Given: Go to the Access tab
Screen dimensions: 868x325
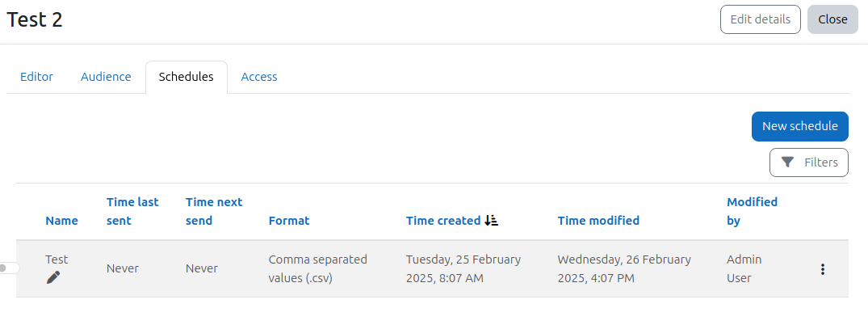Looking at the screenshot, I should (259, 77).
